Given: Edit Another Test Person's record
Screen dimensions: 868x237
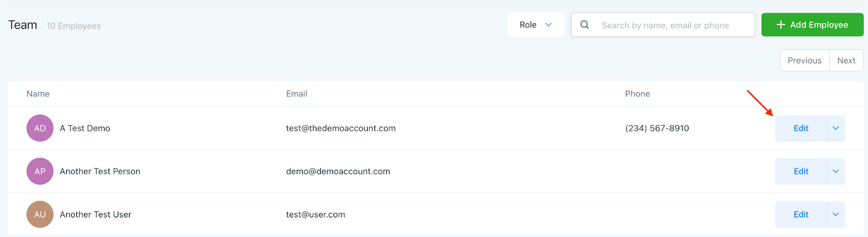Looking at the screenshot, I should tap(801, 171).
